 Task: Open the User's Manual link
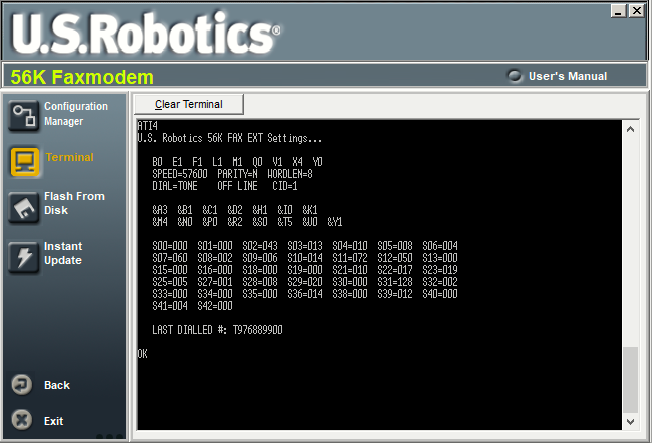click(x=568, y=76)
